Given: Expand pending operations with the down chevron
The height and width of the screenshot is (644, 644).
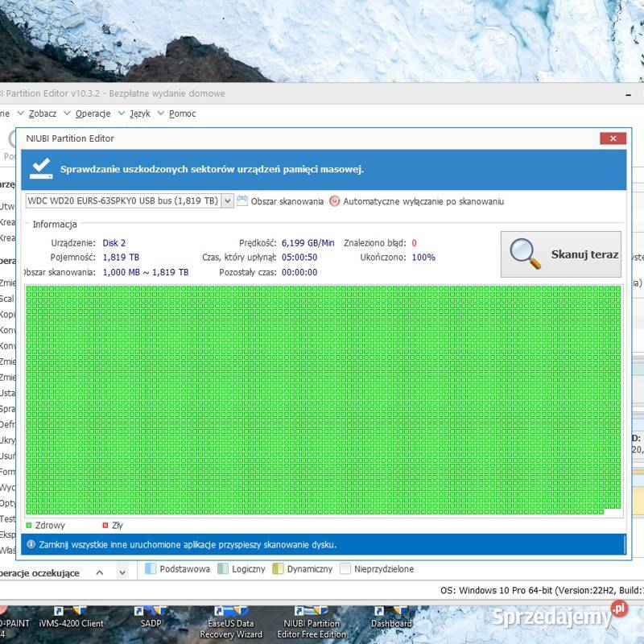Looking at the screenshot, I should click(122, 572).
